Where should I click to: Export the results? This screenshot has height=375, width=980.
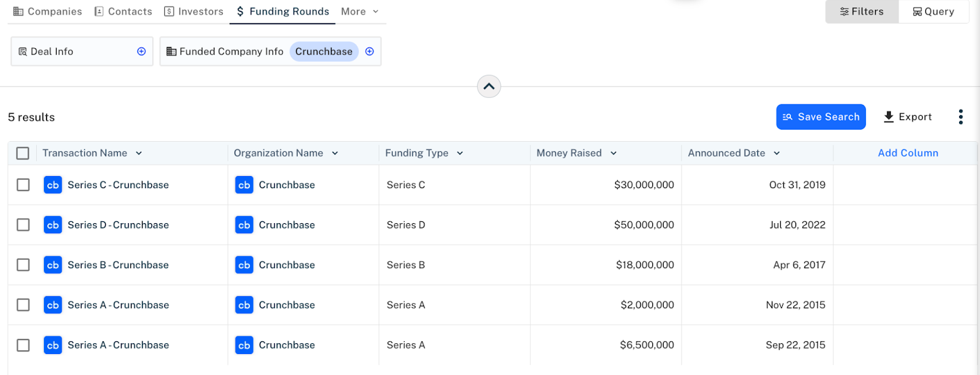(x=907, y=117)
